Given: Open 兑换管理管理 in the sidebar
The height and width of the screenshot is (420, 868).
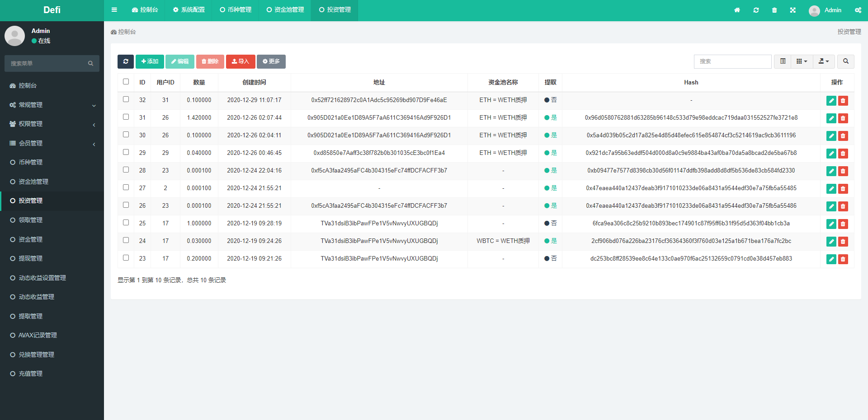Looking at the screenshot, I should tap(52, 355).
